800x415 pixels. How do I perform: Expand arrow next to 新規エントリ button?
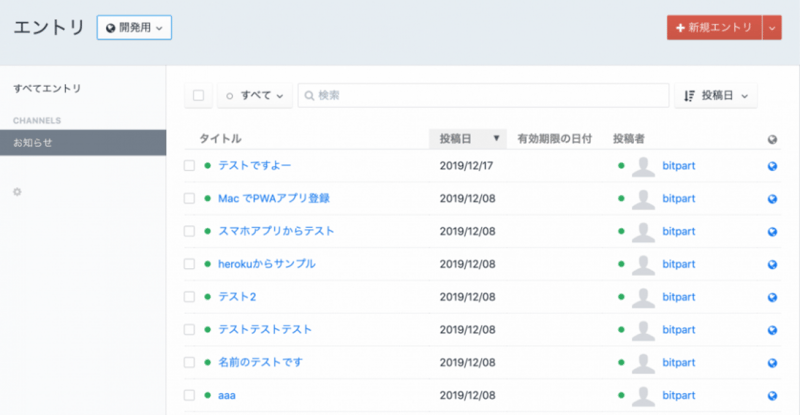(771, 27)
